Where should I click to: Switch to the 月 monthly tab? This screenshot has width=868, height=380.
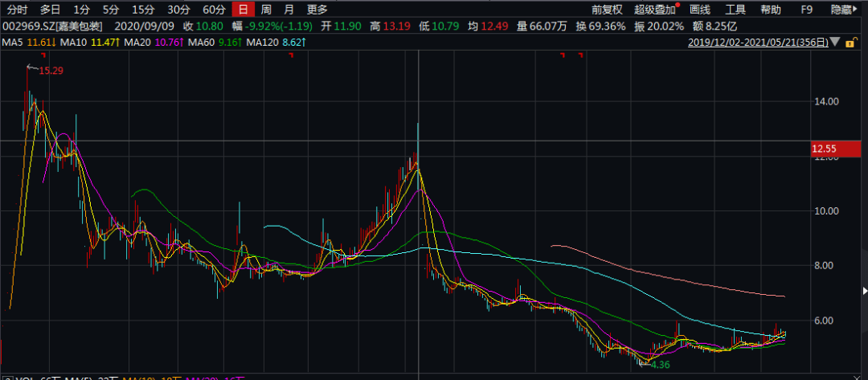point(289,10)
